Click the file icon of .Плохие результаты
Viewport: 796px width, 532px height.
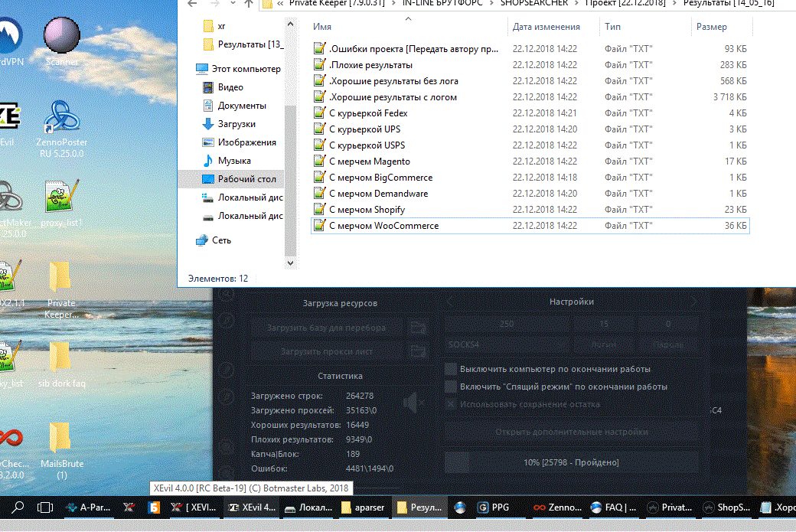pyautogui.click(x=319, y=64)
